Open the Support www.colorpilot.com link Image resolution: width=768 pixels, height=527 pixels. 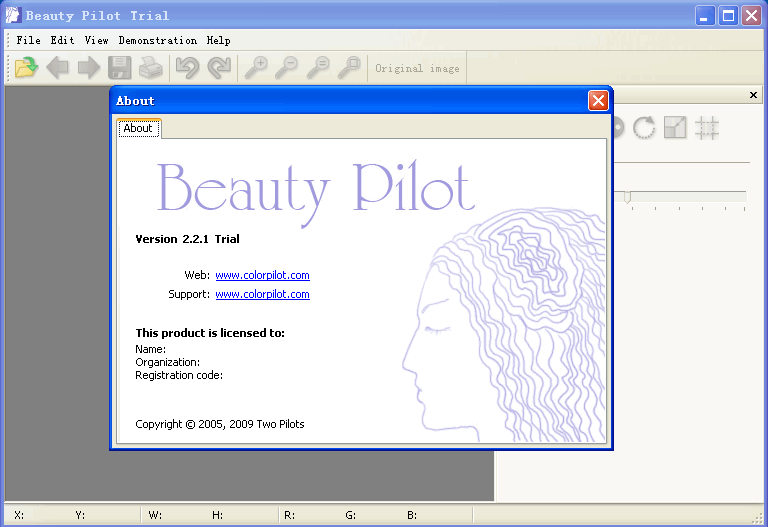[x=263, y=294]
